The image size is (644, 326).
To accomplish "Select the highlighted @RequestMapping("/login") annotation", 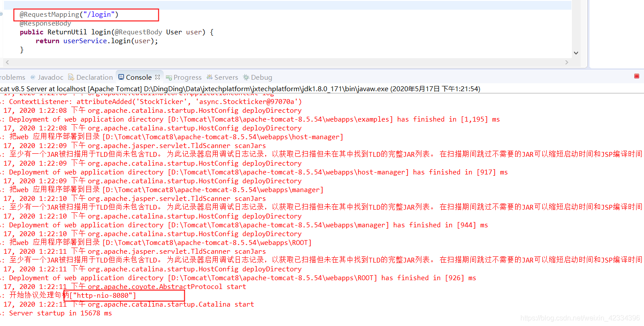I will pos(68,14).
